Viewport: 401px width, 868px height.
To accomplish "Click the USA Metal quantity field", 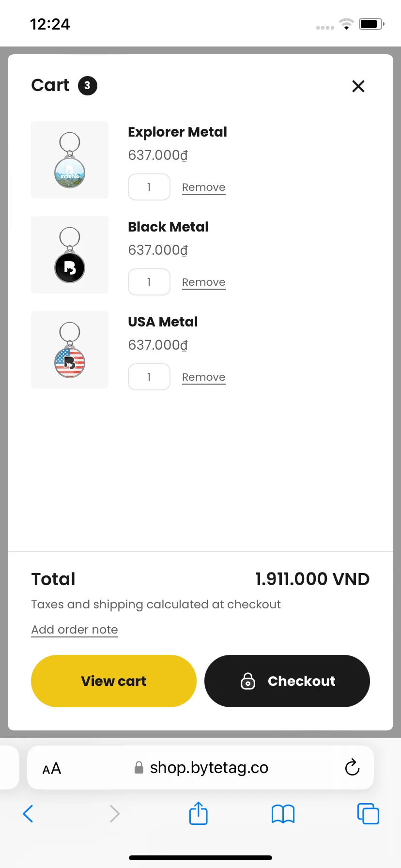I will click(149, 377).
